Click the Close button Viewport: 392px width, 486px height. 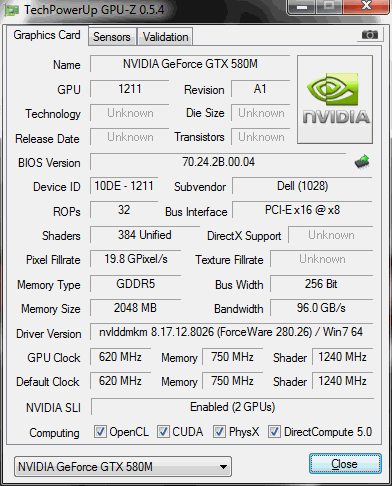[x=345, y=464]
